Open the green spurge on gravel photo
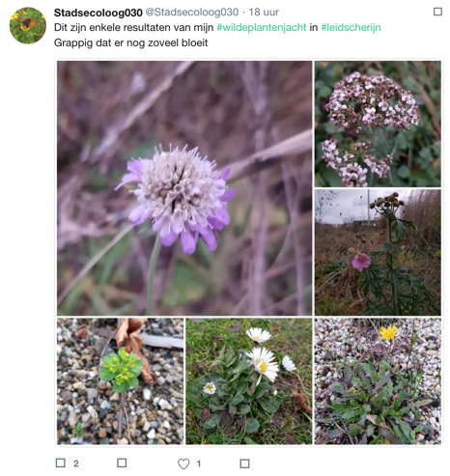Screen dimensions: 450x476 click(121, 381)
